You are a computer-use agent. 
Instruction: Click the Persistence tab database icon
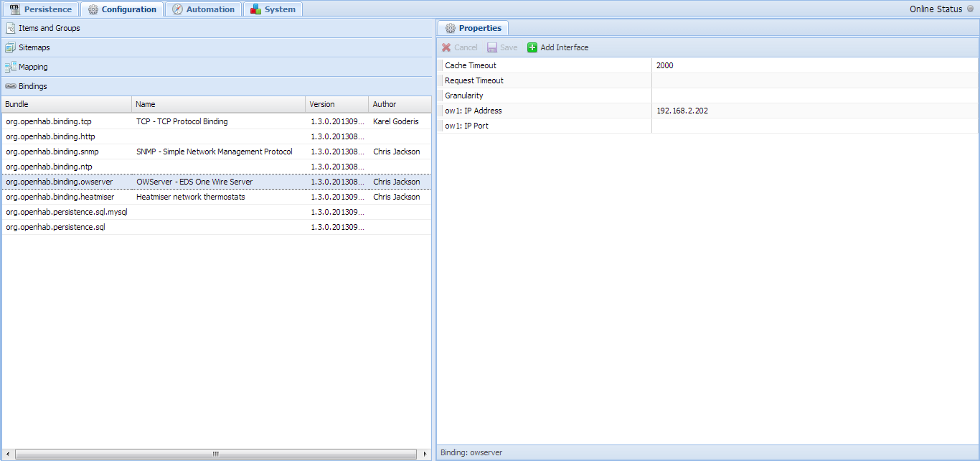click(15, 9)
